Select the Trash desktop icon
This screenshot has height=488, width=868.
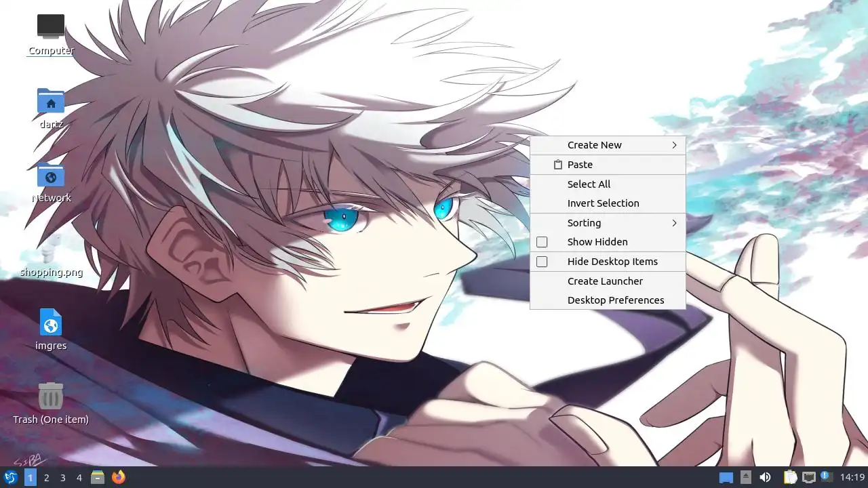click(x=51, y=396)
